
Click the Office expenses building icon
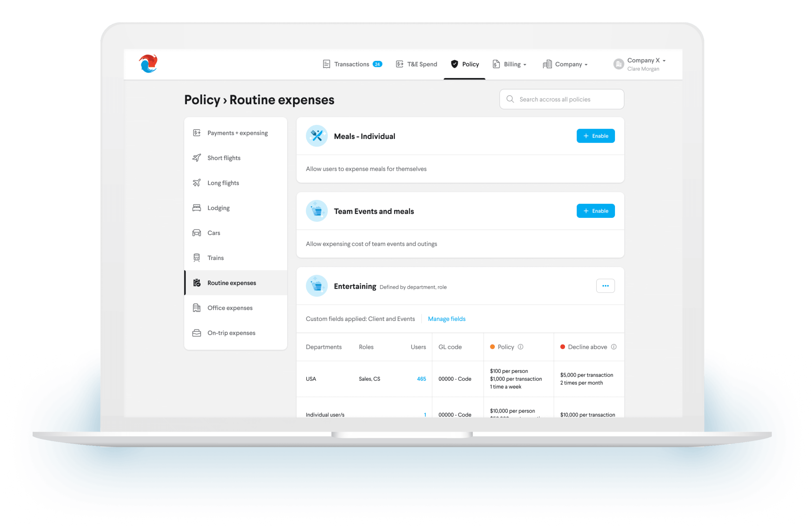196,307
